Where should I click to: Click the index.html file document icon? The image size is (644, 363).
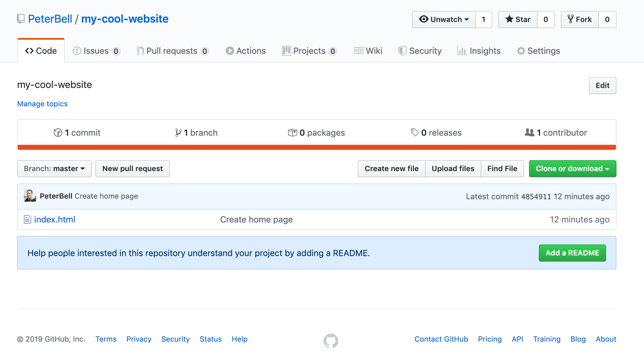click(28, 219)
